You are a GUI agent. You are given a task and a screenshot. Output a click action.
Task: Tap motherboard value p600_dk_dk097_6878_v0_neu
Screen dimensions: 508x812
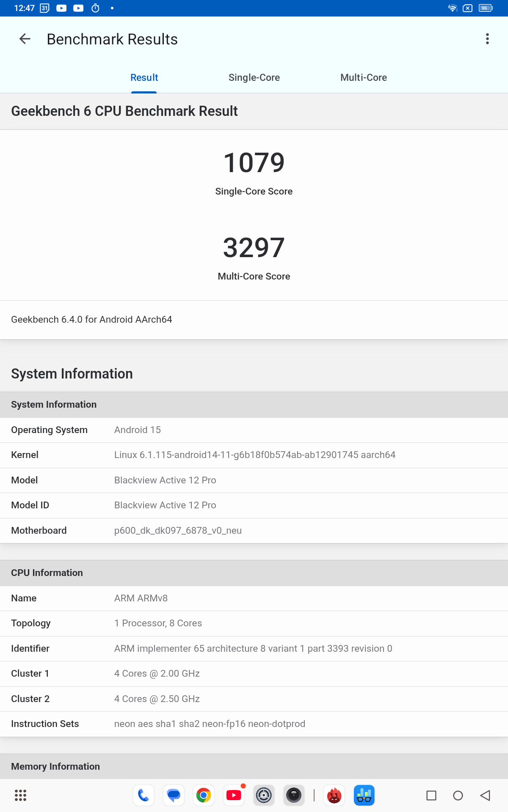pos(178,530)
